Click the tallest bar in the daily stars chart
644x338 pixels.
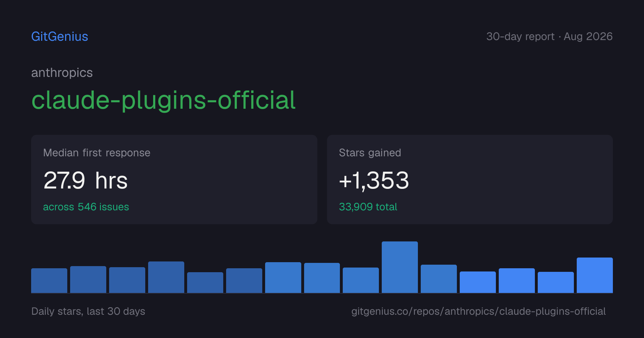[x=400, y=267]
